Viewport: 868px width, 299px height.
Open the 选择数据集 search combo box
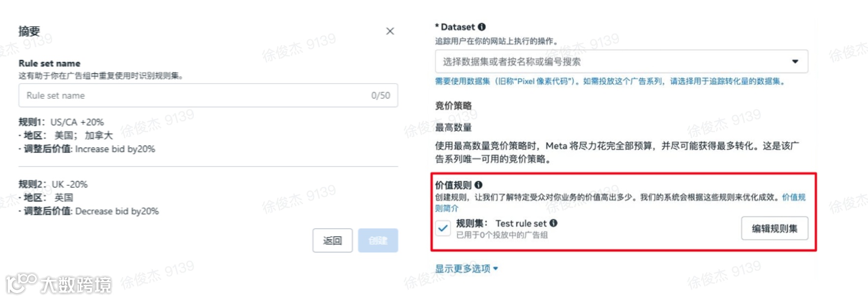(x=621, y=61)
